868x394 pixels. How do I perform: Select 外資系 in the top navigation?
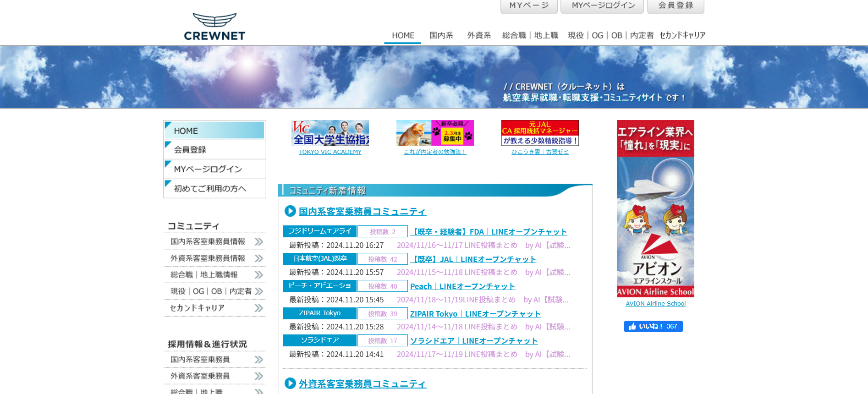point(479,35)
